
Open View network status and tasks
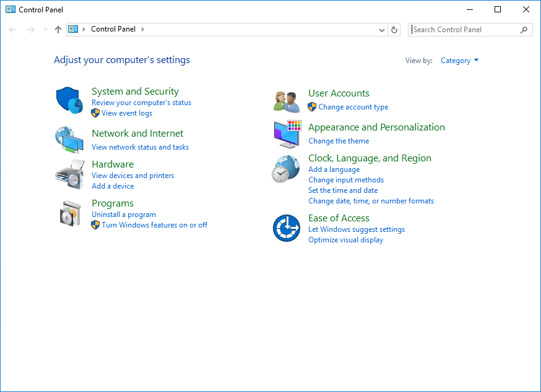click(140, 147)
